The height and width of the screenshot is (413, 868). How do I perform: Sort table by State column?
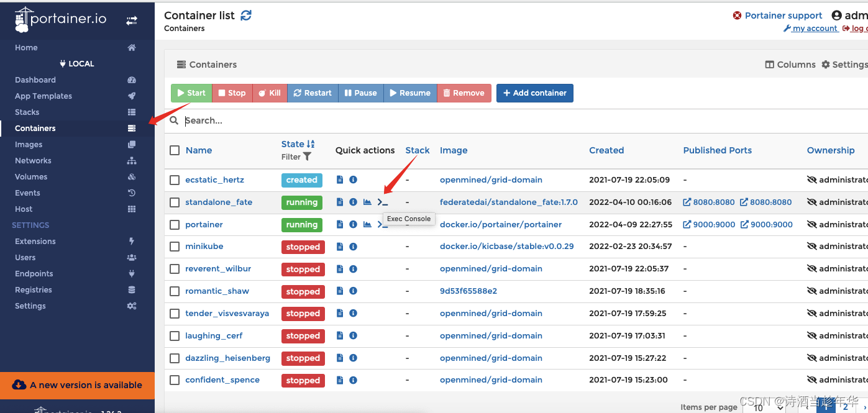click(298, 144)
